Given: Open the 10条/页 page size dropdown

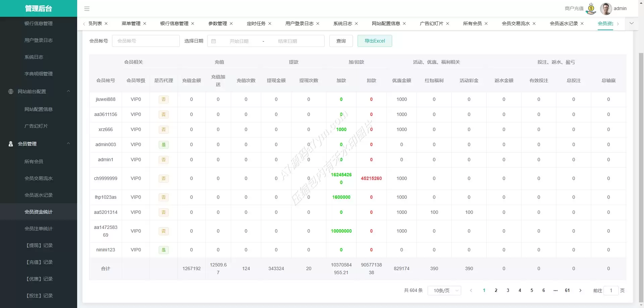Looking at the screenshot, I should click(x=444, y=291).
